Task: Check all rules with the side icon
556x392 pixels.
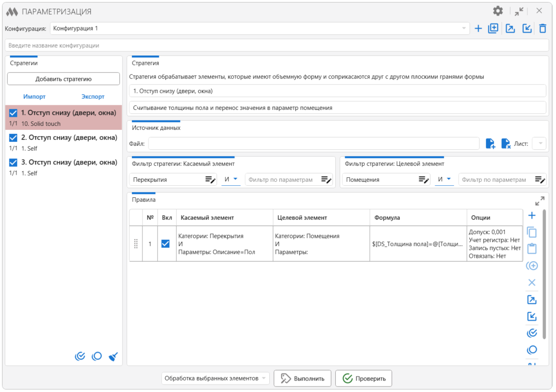Action: pyautogui.click(x=532, y=333)
